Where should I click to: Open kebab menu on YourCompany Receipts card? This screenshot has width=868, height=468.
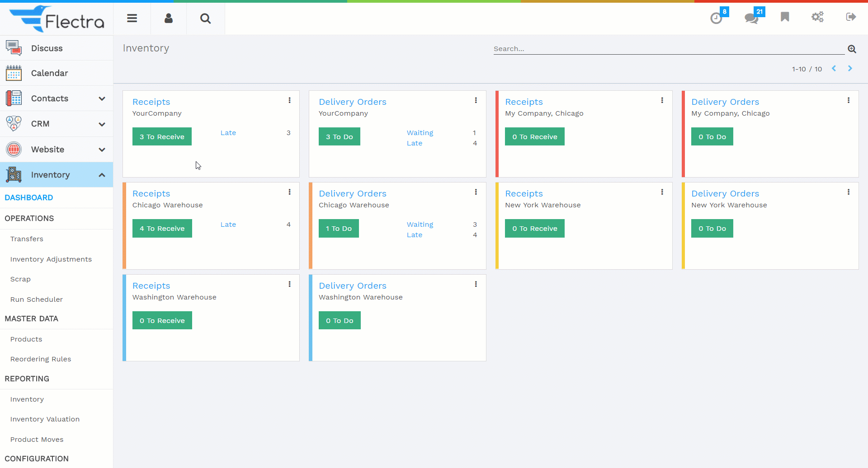(x=290, y=100)
